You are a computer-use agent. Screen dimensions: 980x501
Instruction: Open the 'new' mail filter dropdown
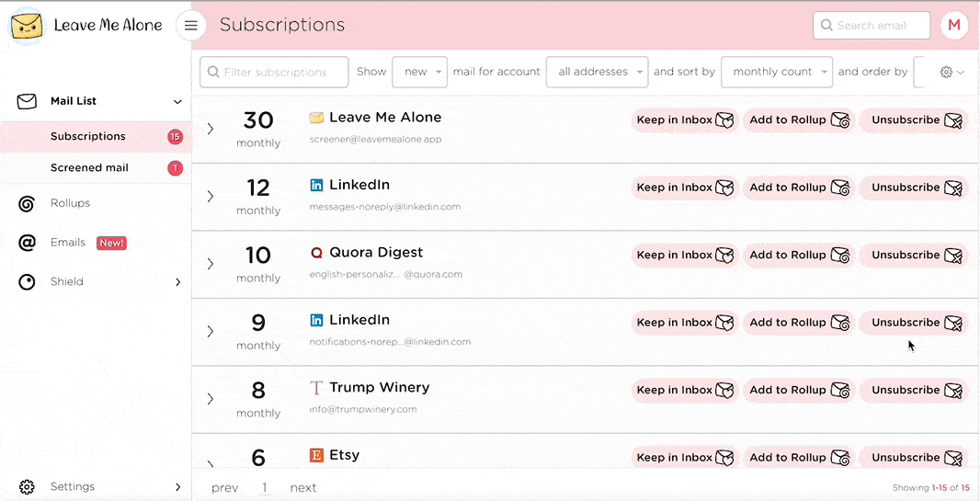tap(419, 72)
